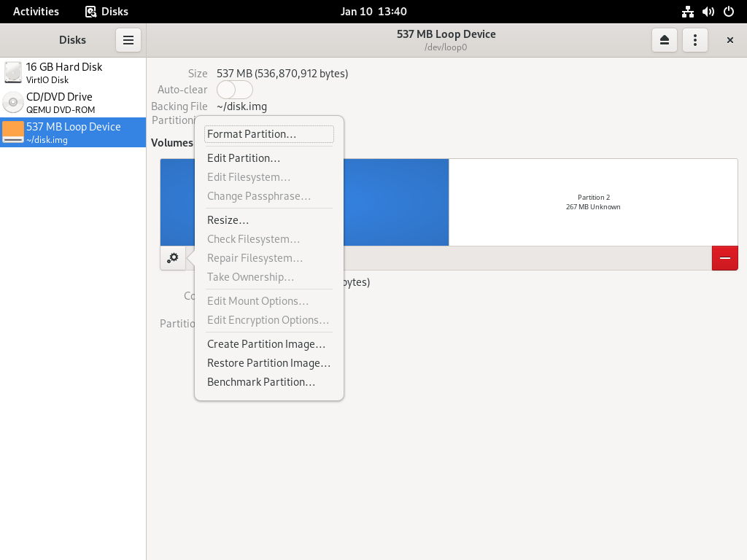This screenshot has width=747, height=560.
Task: Select the CD/DVD Drive entry
Action: [x=73, y=103]
